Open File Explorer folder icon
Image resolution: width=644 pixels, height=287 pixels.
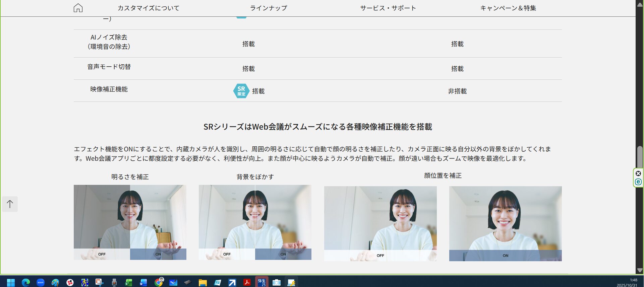[x=202, y=283]
